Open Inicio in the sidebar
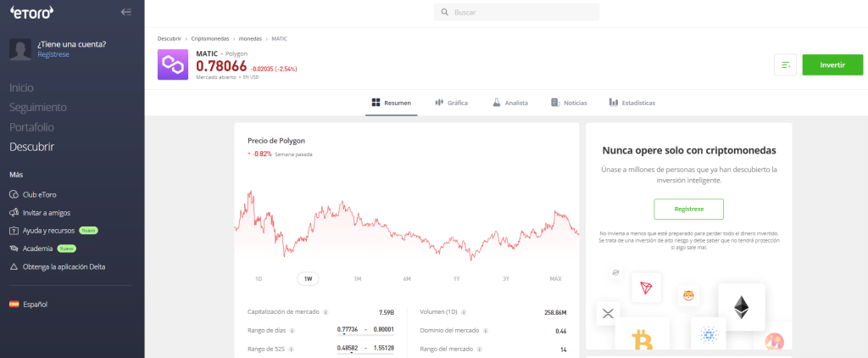The image size is (868, 358). tap(21, 87)
